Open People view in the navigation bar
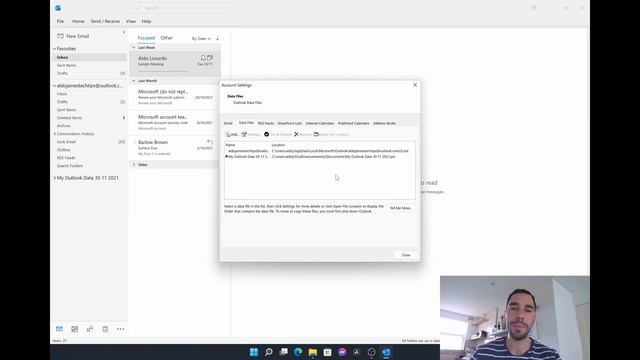The image size is (640, 360). tap(90, 329)
